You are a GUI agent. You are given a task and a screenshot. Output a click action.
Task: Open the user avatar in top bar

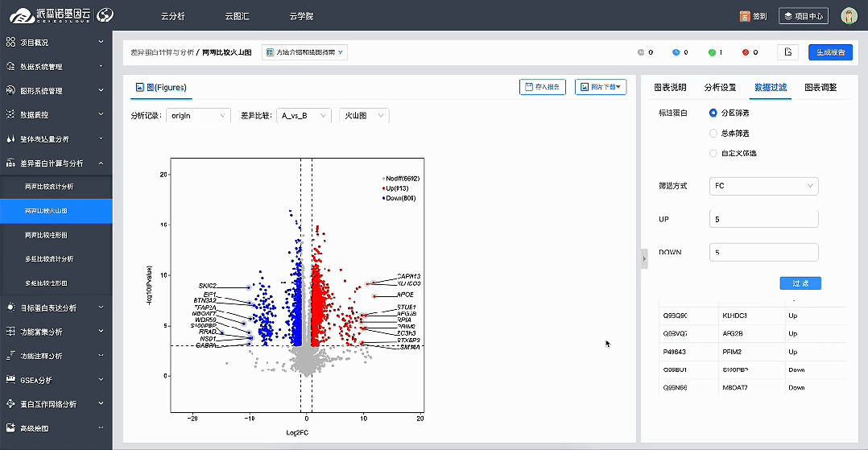[x=849, y=16]
